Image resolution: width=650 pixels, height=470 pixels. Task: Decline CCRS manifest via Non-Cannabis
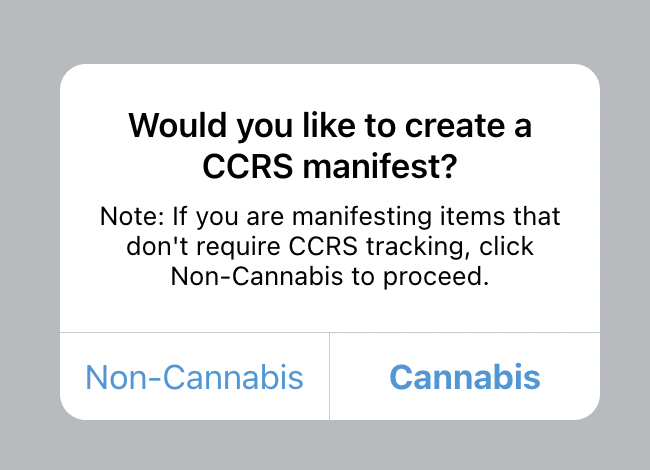194,377
